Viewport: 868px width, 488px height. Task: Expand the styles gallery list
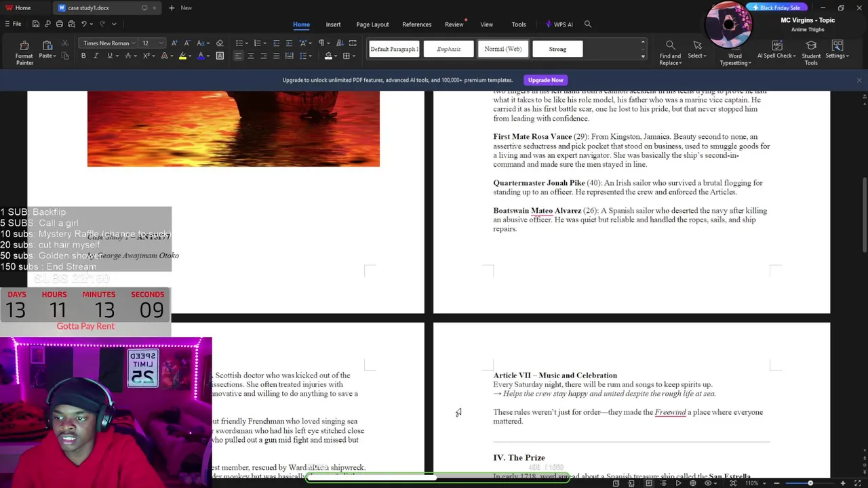tap(643, 56)
